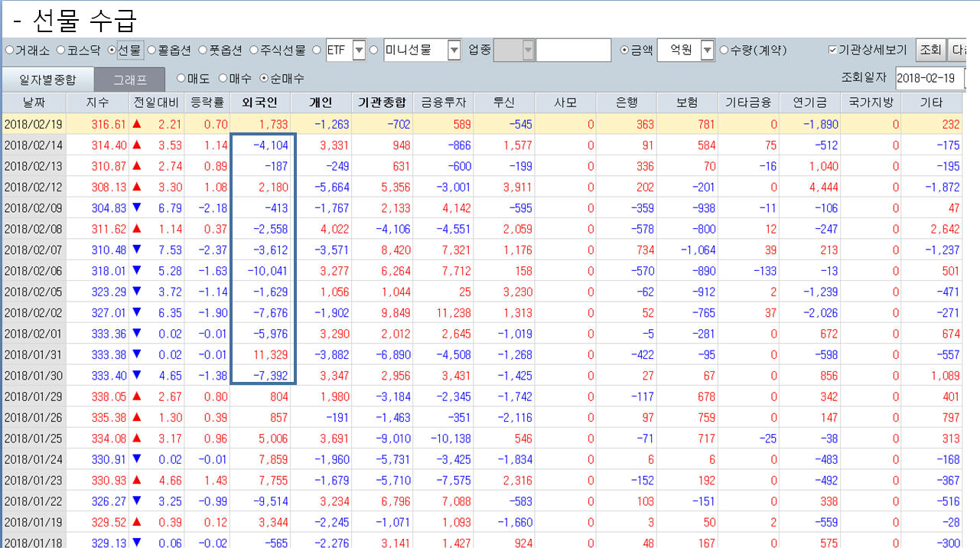Click the 기관종합 column header
The image size is (980, 548).
tap(382, 103)
